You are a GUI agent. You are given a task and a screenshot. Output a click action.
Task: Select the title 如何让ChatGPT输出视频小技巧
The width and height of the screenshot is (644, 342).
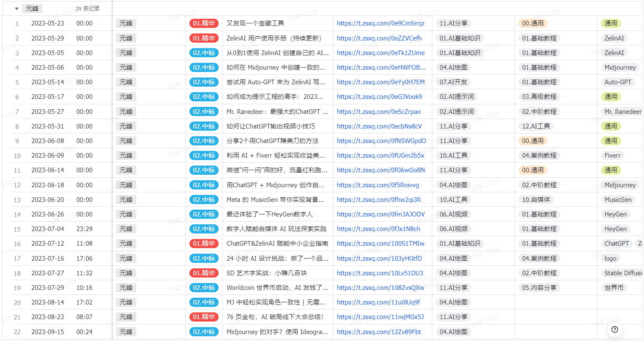click(270, 126)
